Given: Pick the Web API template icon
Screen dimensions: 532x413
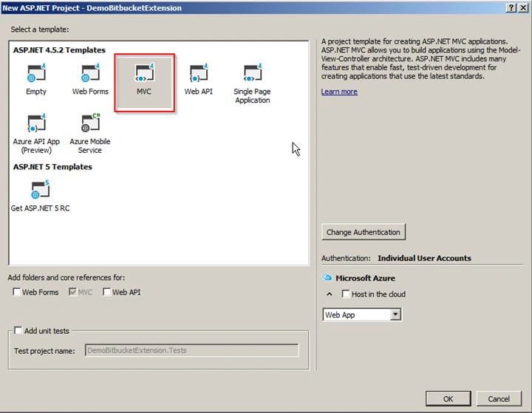Looking at the screenshot, I should point(199,73).
